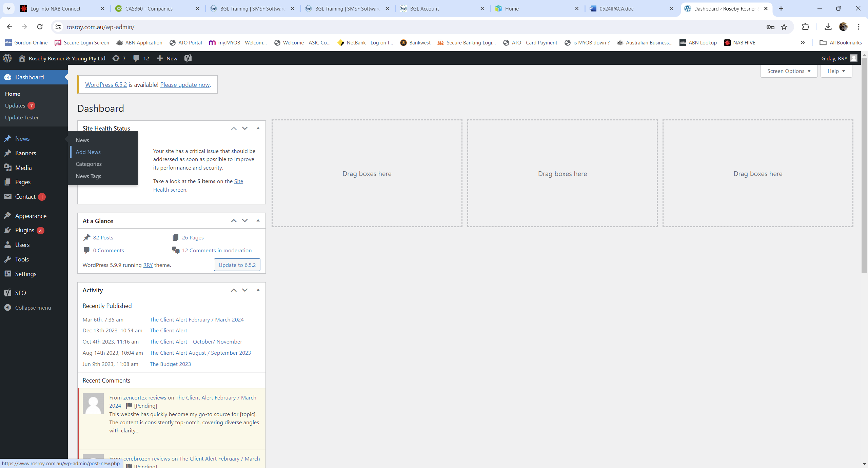Collapse the admin sidebar menu
Image resolution: width=868 pixels, height=468 pixels.
33,308
